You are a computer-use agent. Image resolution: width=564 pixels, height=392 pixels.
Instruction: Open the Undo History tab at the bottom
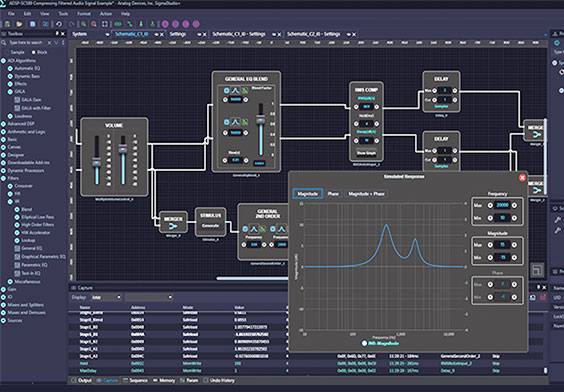coord(219,380)
